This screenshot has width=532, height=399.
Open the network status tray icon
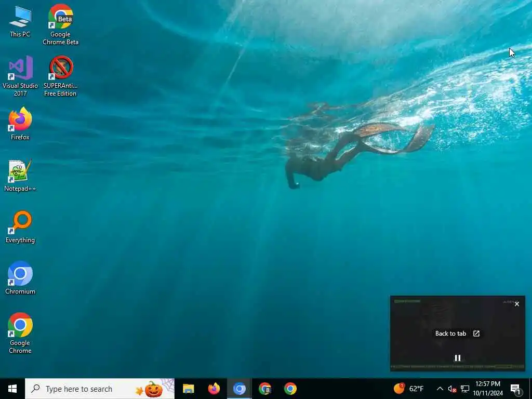[x=465, y=389]
